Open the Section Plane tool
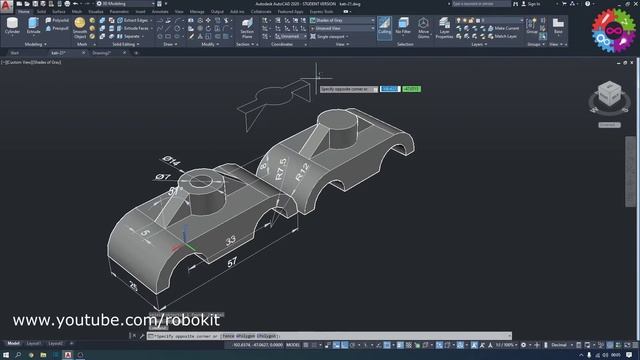Viewport: 640px width, 360px height. [247, 28]
